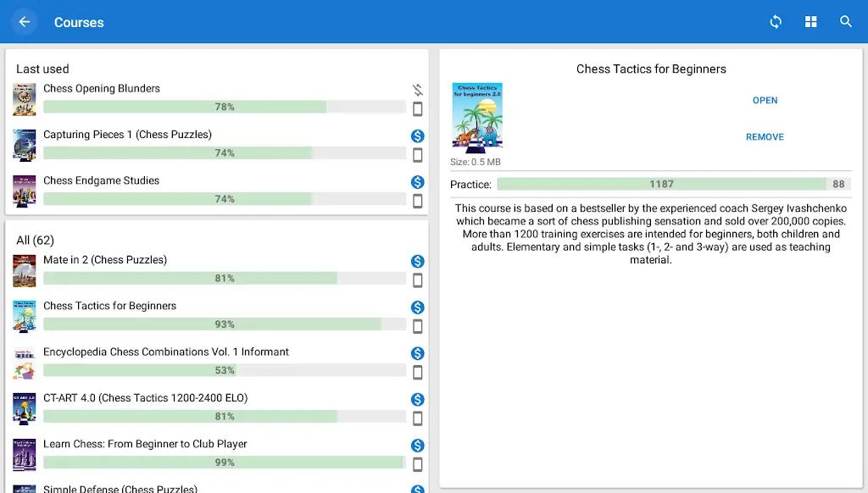Sync courses with the refresh icon
This screenshot has height=493, width=868.
click(x=776, y=22)
